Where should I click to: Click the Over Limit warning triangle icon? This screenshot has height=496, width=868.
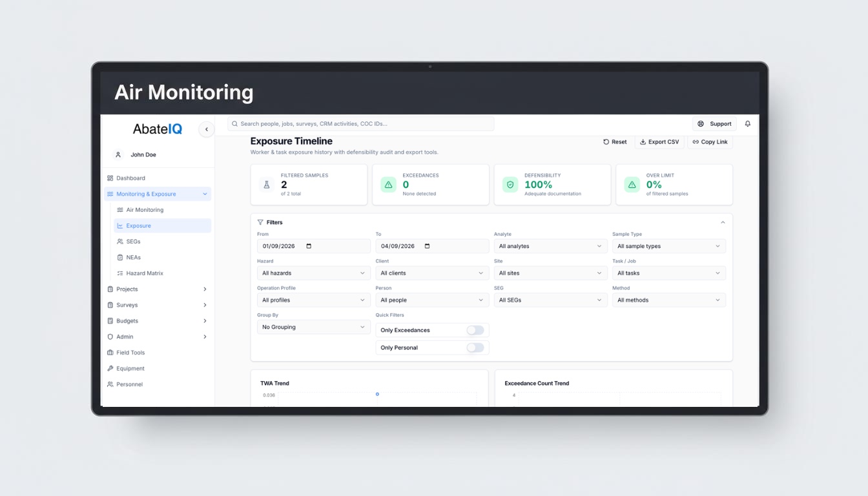coord(632,185)
